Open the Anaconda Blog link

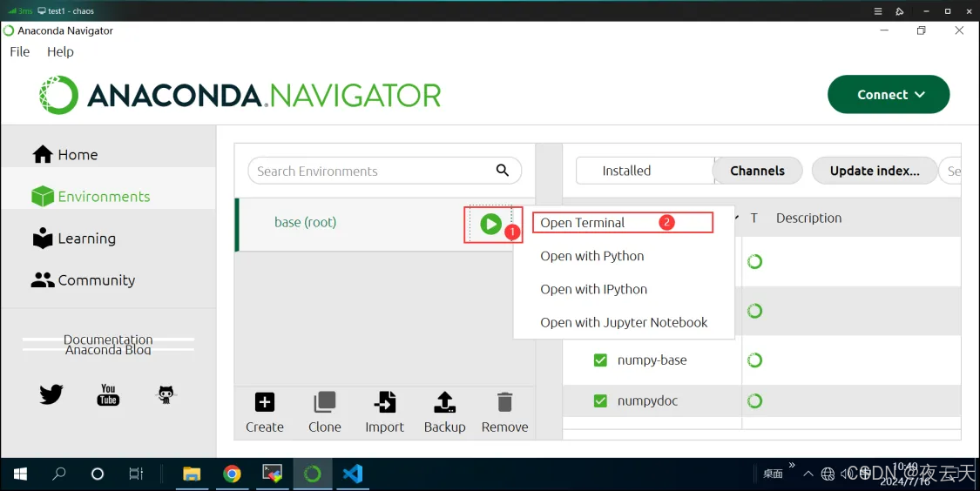tap(108, 350)
